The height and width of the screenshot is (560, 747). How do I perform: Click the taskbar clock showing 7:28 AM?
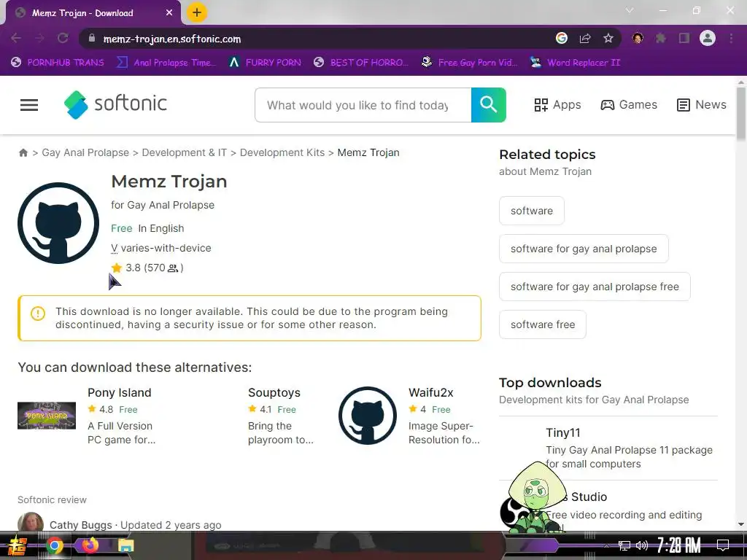pos(678,545)
